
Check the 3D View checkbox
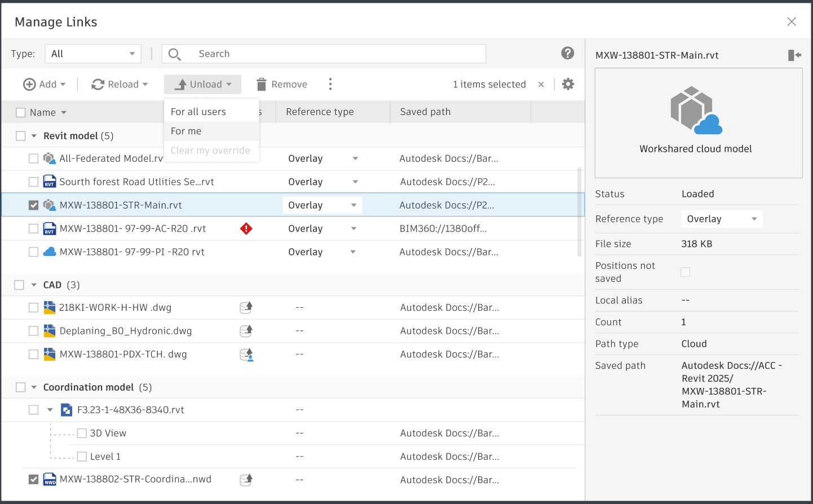(82, 433)
